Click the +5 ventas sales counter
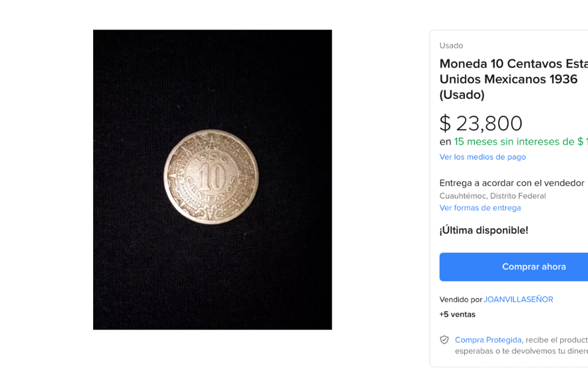This screenshot has width=588, height=392. (x=457, y=314)
